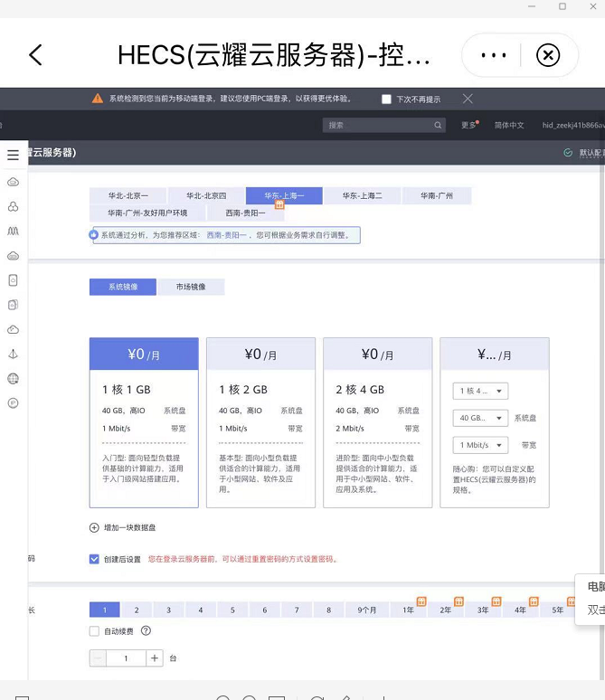
Task: Choose the 6 months duration option
Action: tap(265, 610)
